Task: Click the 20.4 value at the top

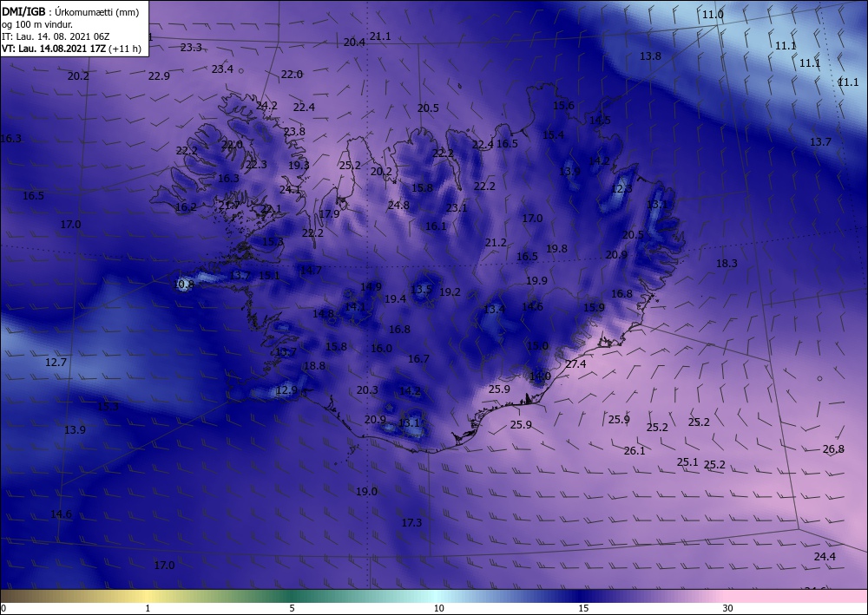Action: tap(354, 42)
